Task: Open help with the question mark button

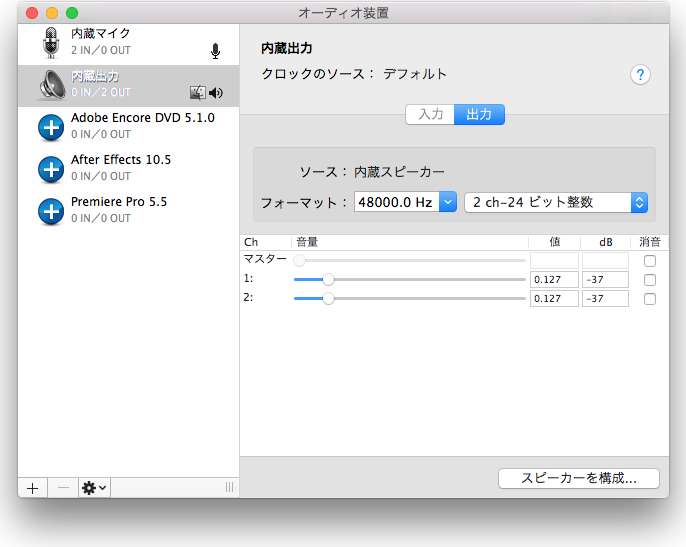Action: pyautogui.click(x=640, y=75)
